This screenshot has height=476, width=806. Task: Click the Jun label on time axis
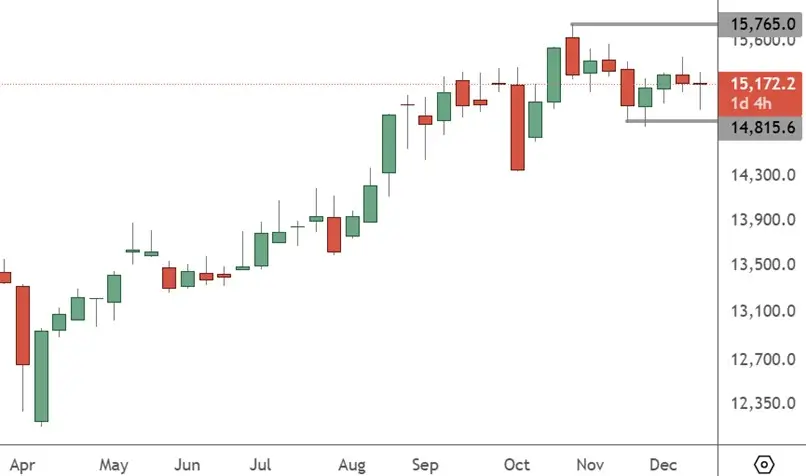(188, 465)
